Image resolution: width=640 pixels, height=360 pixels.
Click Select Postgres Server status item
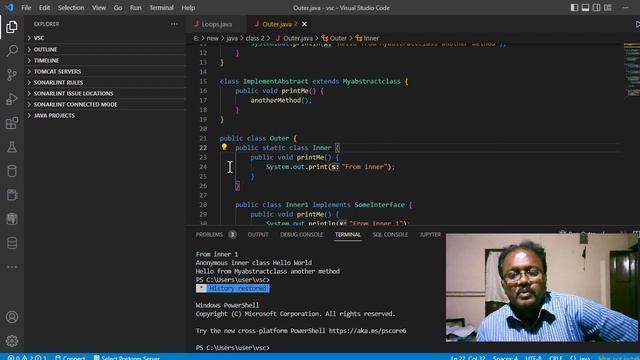coord(127,357)
